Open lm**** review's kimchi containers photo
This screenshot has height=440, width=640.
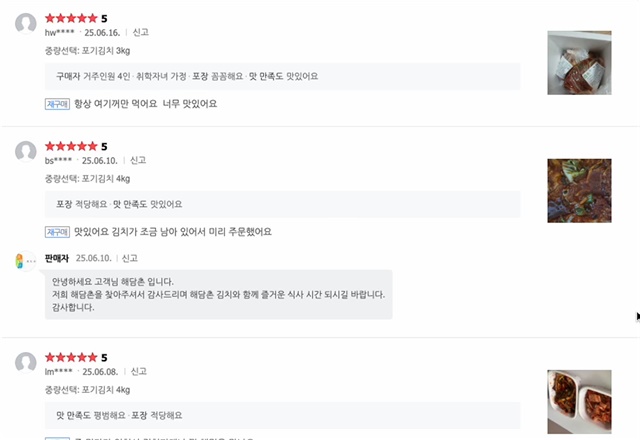tap(579, 402)
